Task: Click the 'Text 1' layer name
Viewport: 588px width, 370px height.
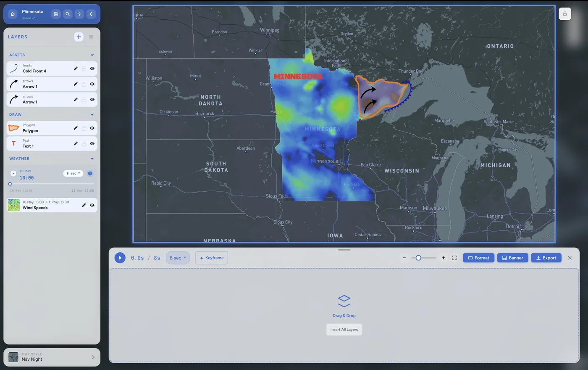Action: pos(28,146)
